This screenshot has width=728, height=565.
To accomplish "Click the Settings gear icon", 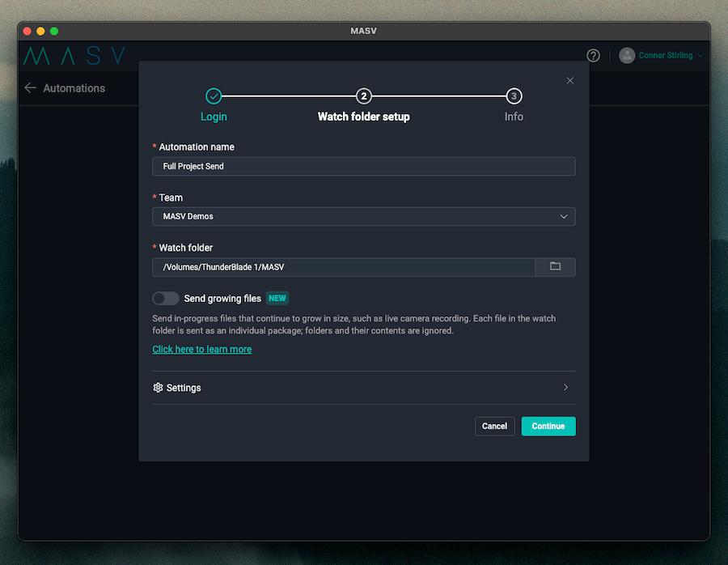I will (x=158, y=388).
